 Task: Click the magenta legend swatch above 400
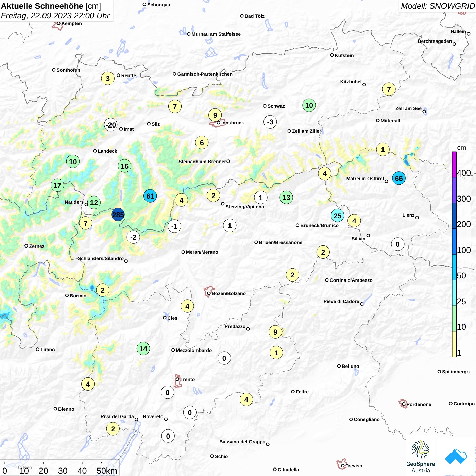point(454,165)
